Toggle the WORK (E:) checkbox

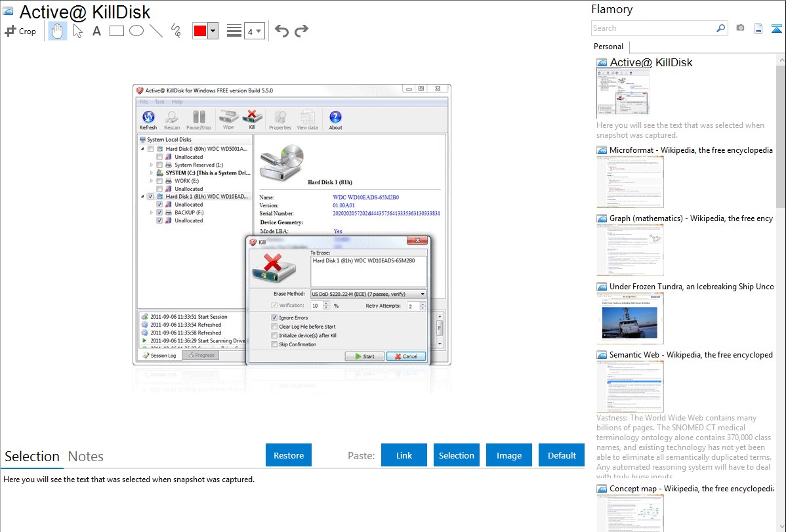159,181
